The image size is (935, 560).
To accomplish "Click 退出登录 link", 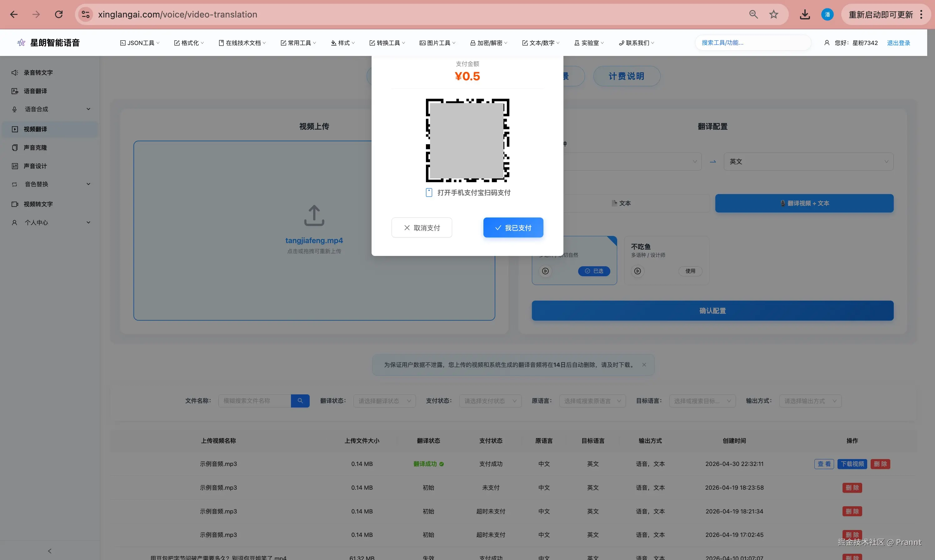I will point(898,42).
